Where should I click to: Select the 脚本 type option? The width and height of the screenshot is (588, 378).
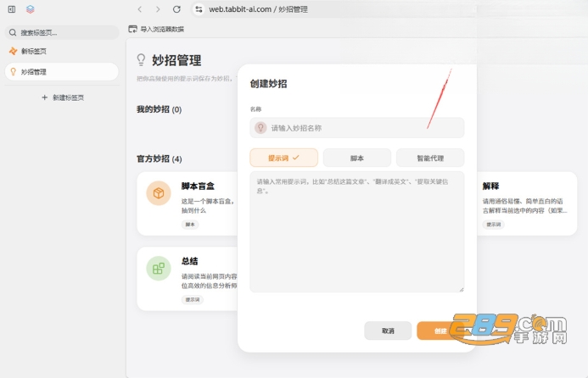357,158
